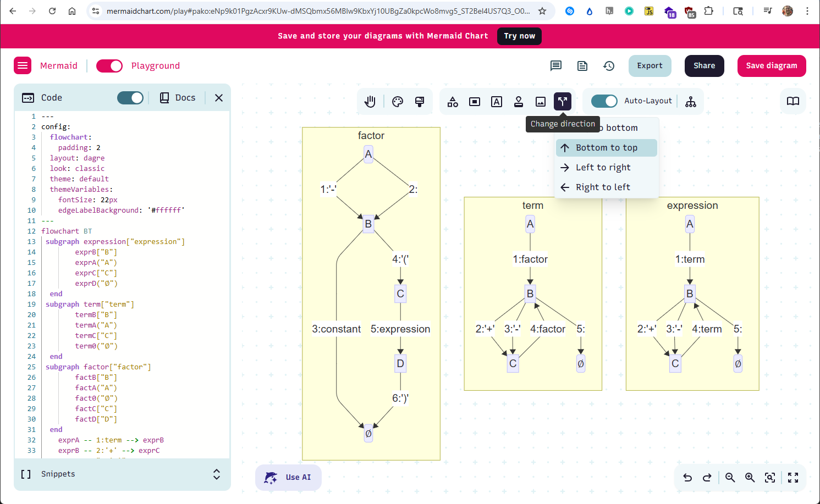Image resolution: width=820 pixels, height=504 pixels.
Task: Expand the Snippets section
Action: (x=216, y=474)
